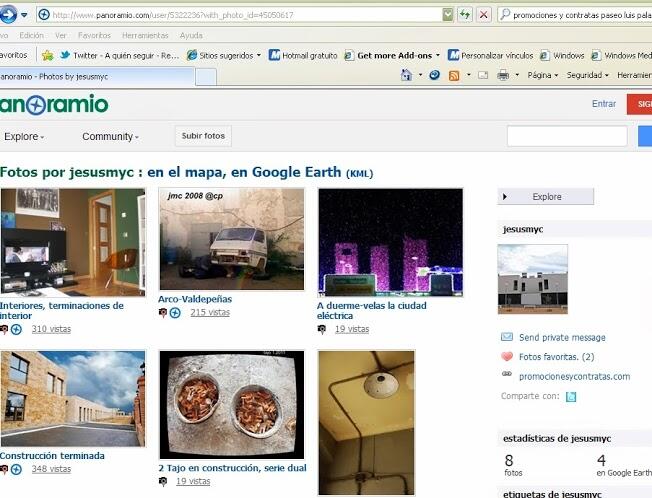
Task: Open the promocionesycontratas.com link
Action: (x=574, y=377)
